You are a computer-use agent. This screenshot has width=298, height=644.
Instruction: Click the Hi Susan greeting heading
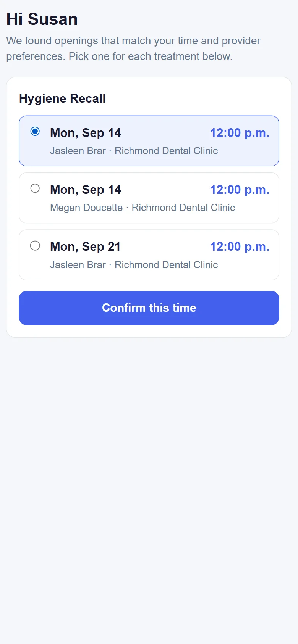[42, 19]
